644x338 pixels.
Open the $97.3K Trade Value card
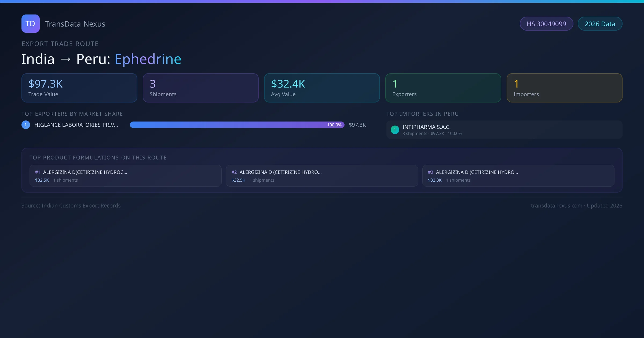pyautogui.click(x=79, y=88)
